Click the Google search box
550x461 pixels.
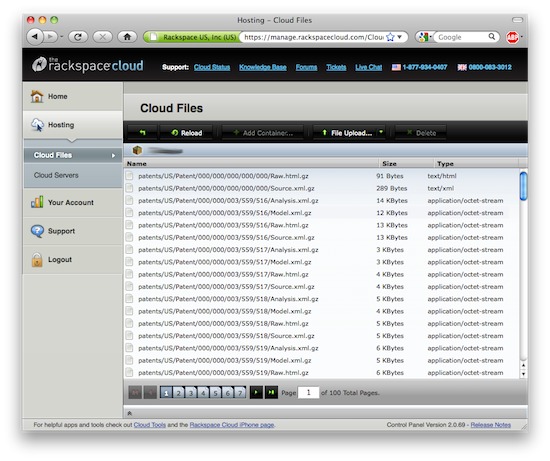click(x=461, y=37)
